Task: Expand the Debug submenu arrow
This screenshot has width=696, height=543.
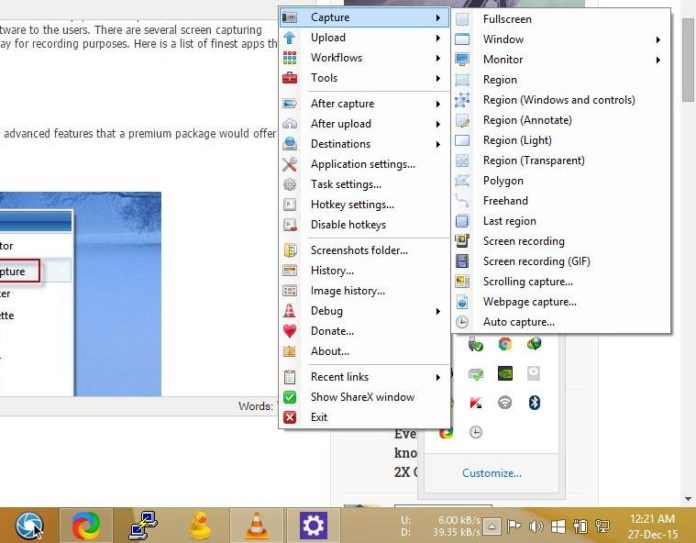Action: click(438, 311)
